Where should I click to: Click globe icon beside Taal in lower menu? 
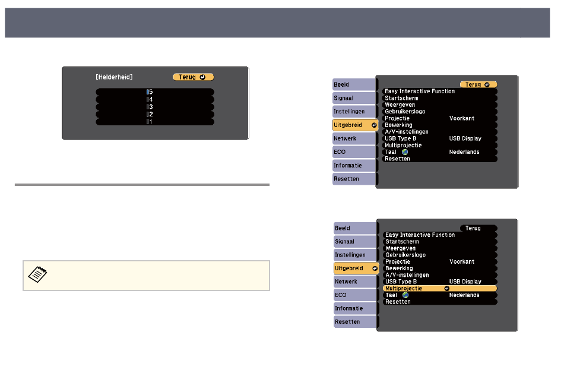(x=405, y=295)
